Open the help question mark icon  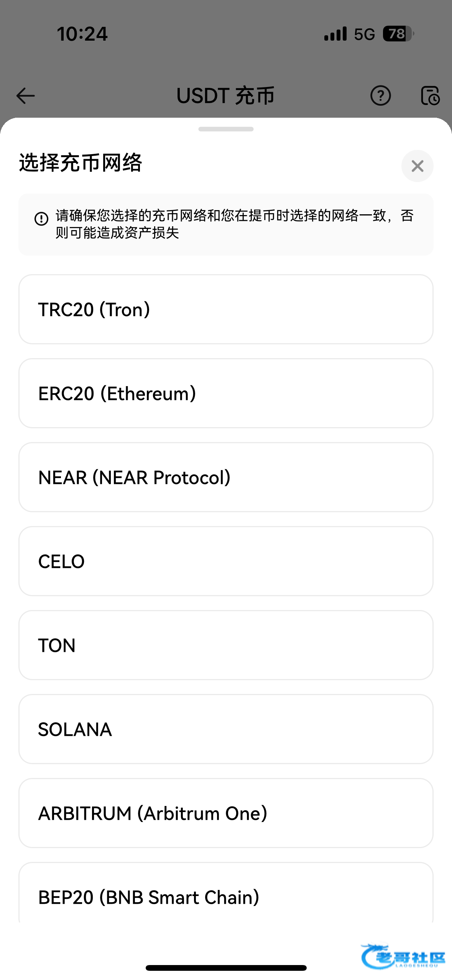380,96
